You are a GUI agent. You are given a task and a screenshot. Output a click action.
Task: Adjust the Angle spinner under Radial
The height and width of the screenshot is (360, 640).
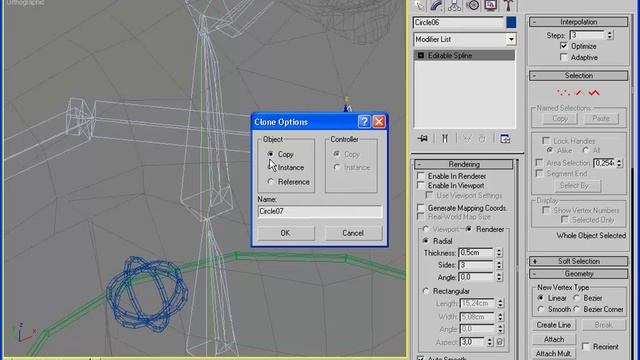[499, 277]
